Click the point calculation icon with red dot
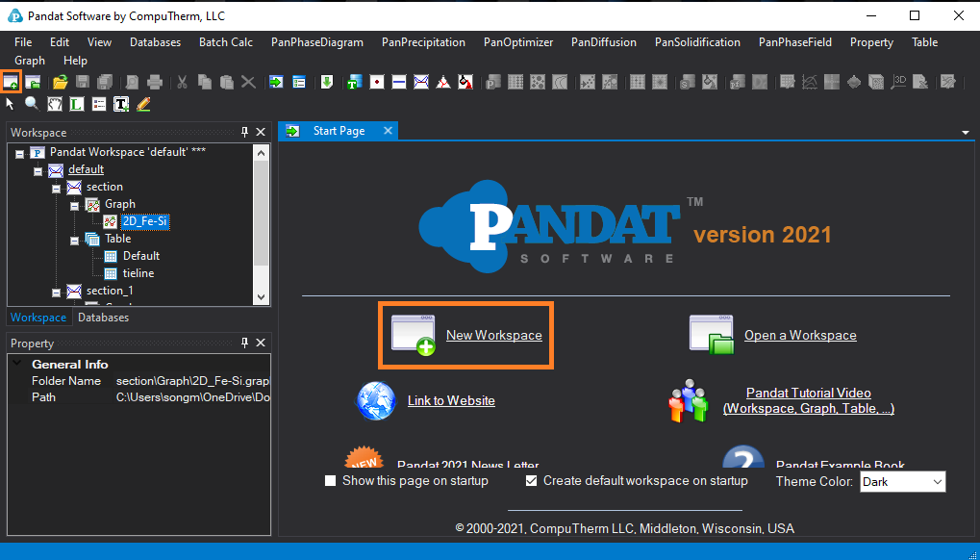 click(377, 82)
